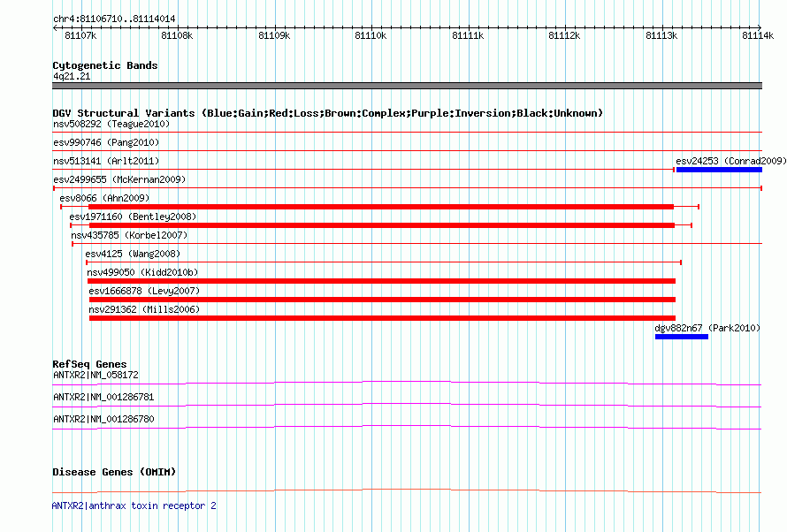Select the nsv435785 (Korbel2007) label
The image size is (787, 532).
pyautogui.click(x=129, y=235)
